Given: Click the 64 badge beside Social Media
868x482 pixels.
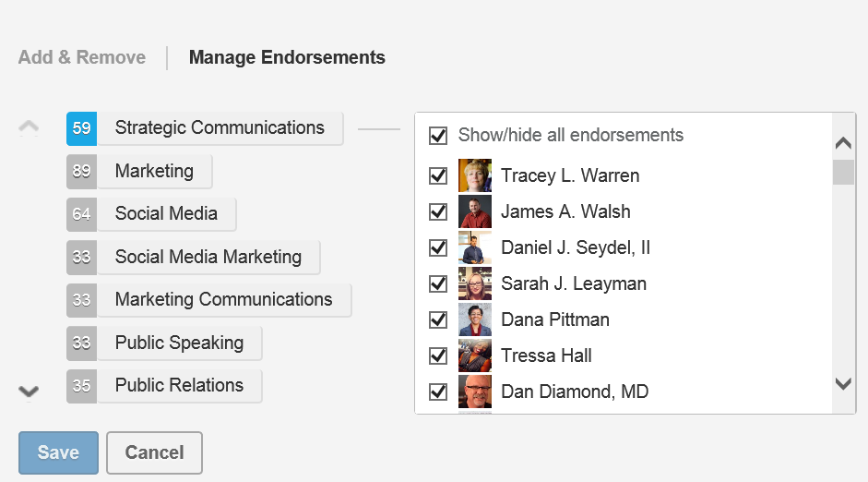Looking at the screenshot, I should (x=81, y=214).
